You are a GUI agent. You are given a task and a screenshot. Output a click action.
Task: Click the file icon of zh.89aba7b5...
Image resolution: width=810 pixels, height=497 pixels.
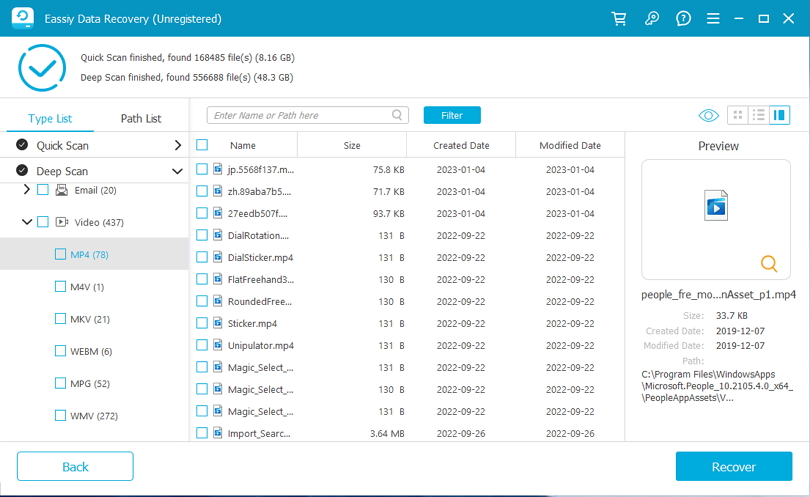pyautogui.click(x=218, y=191)
